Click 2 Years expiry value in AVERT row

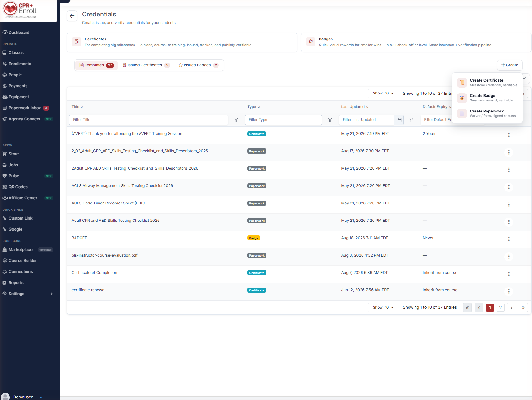pyautogui.click(x=429, y=134)
